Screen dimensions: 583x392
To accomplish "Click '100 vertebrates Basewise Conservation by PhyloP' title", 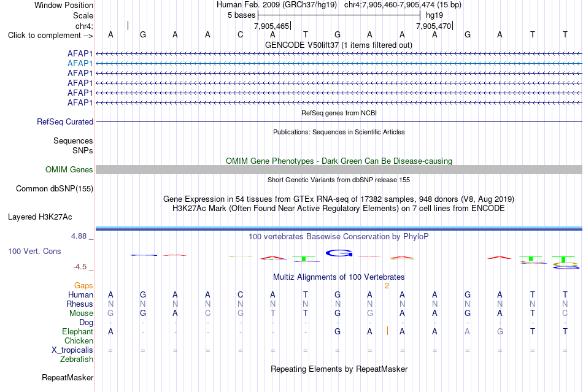I will 339,237.
